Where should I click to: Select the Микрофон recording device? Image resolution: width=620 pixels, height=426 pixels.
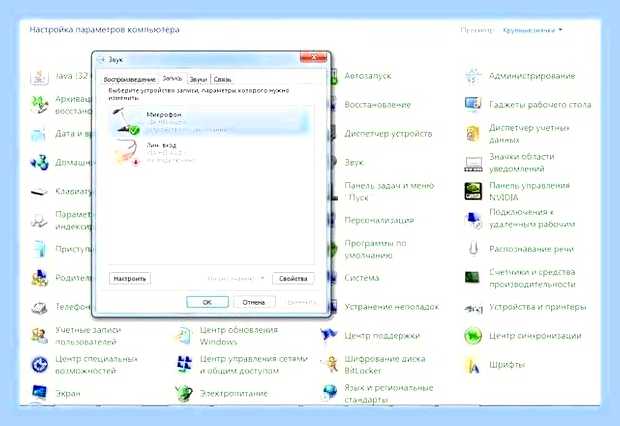coord(210,121)
